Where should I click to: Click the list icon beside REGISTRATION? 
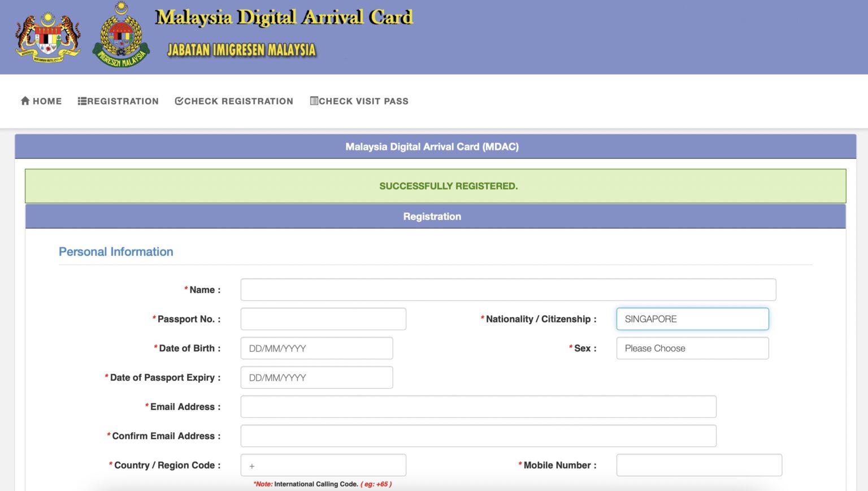point(81,100)
